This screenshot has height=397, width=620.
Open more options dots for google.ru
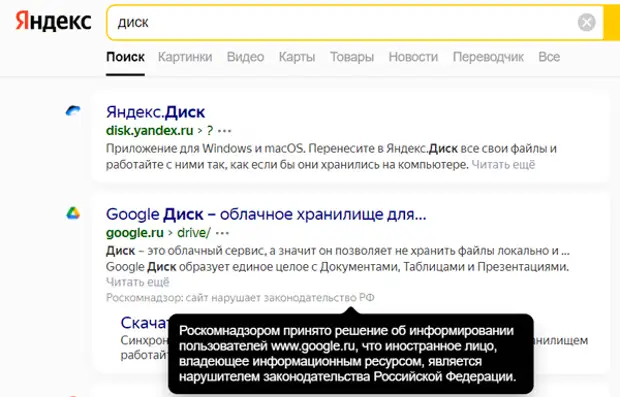[x=222, y=233]
